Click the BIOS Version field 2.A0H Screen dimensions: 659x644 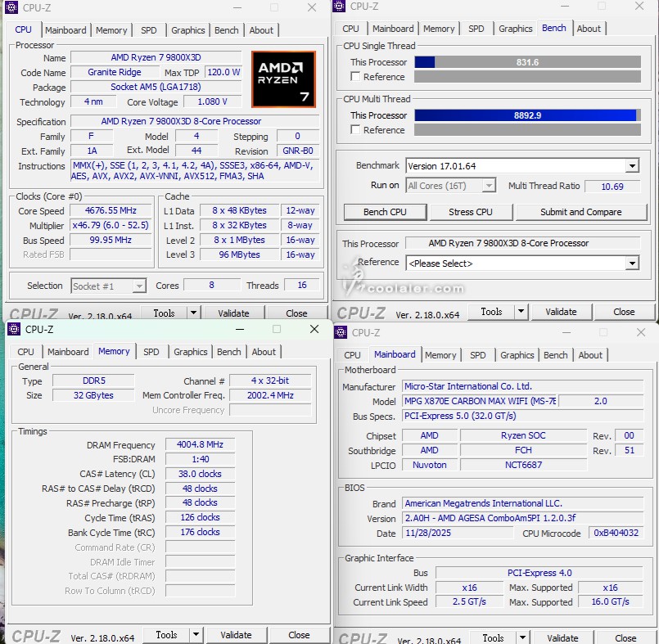point(522,517)
